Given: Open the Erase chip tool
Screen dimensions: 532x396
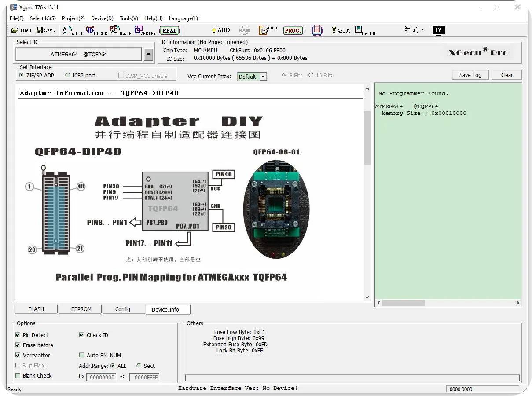Looking at the screenshot, I should tap(268, 30).
